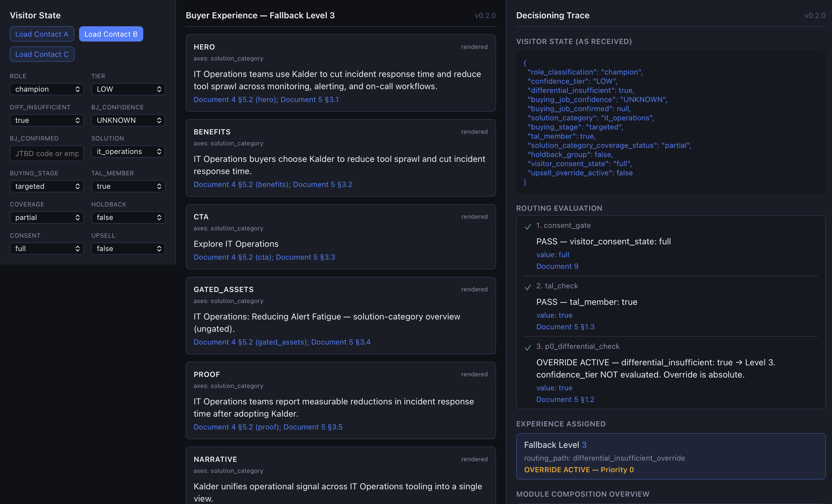
Task: Click 'OVERRIDE ACTIVE — Priority 0' label
Action: tap(579, 470)
